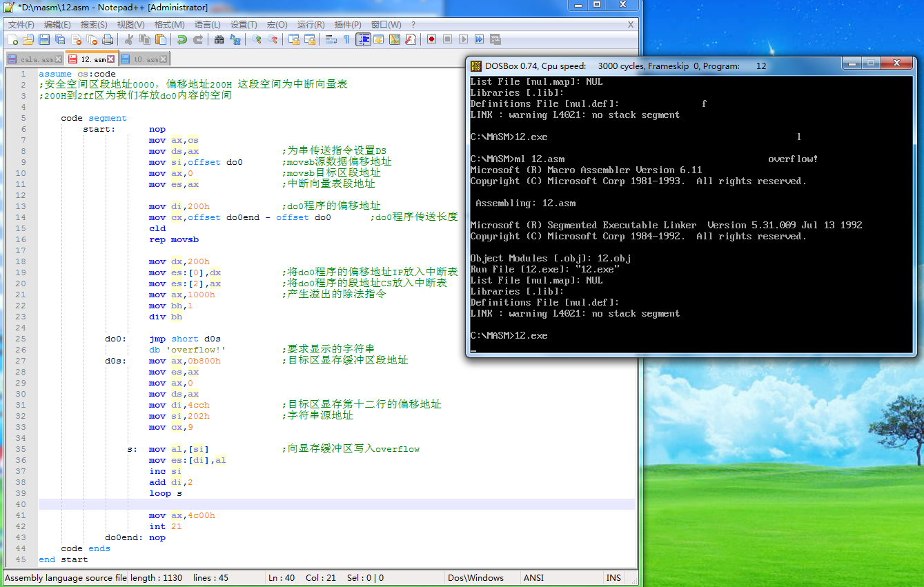The height and width of the screenshot is (587, 924).
Task: Toggle word wrap in toolbar
Action: pyautogui.click(x=331, y=39)
